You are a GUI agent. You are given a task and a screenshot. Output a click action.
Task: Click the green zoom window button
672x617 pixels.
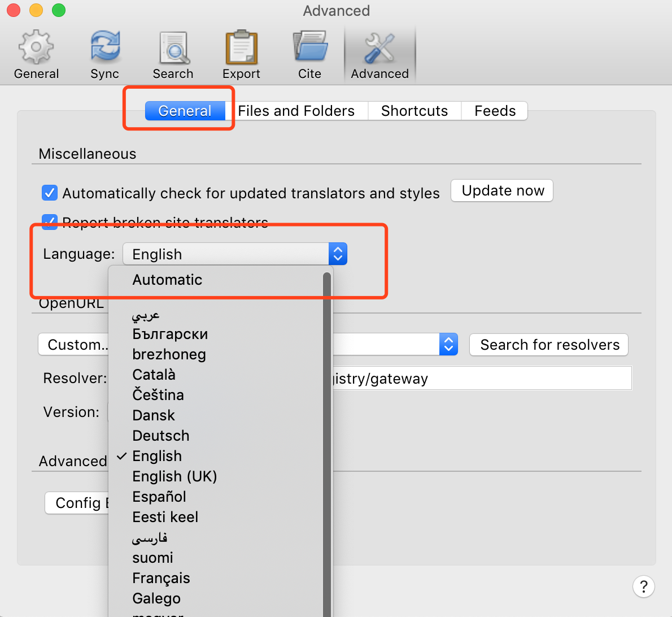(59, 10)
